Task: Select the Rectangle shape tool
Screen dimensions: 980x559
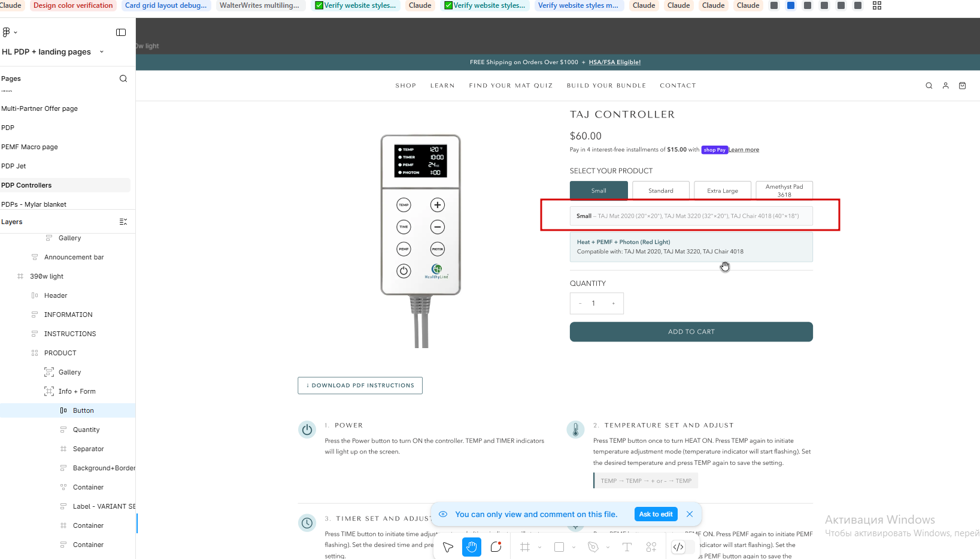Action: click(x=559, y=547)
